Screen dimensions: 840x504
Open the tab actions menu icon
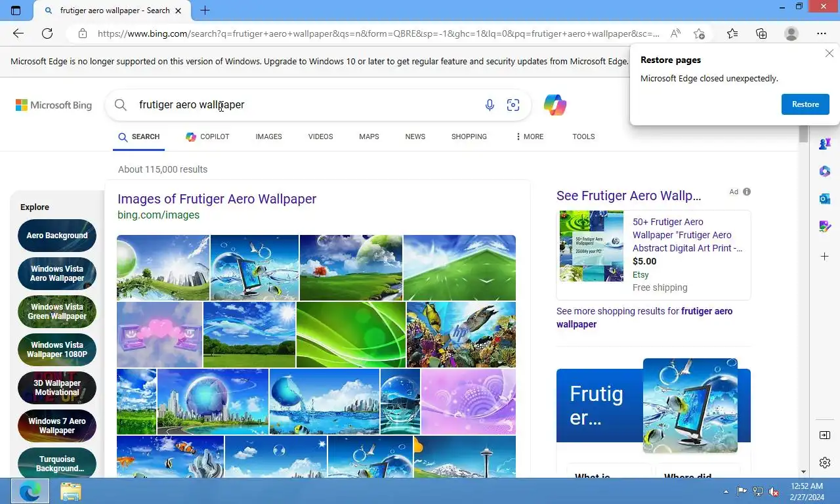(16, 10)
